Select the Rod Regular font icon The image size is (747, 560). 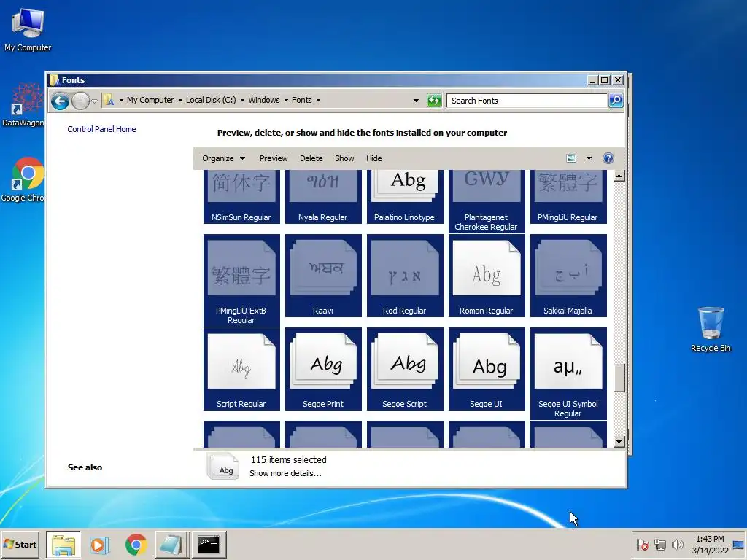pos(405,275)
